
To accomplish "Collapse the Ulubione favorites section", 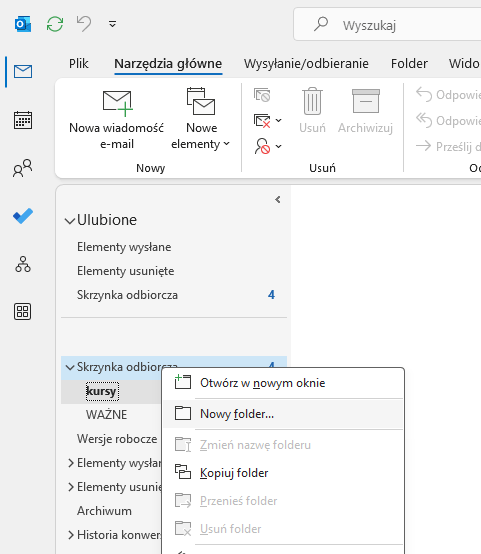I will pos(70,221).
